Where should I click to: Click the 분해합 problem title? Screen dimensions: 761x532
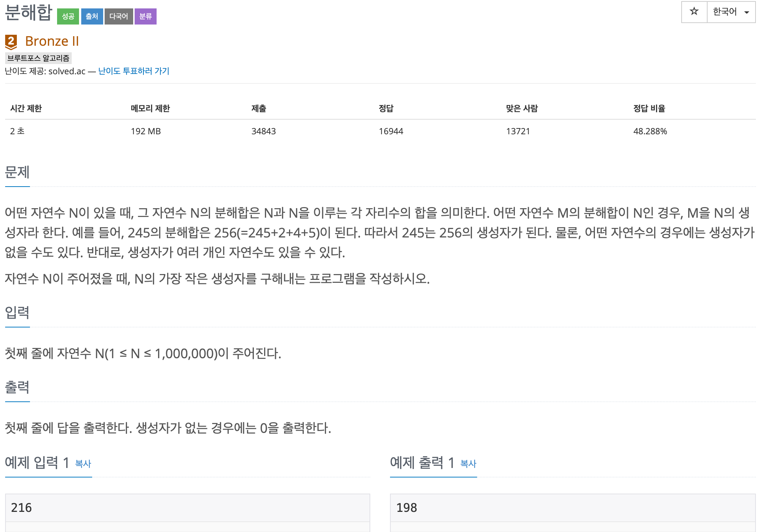pos(29,12)
